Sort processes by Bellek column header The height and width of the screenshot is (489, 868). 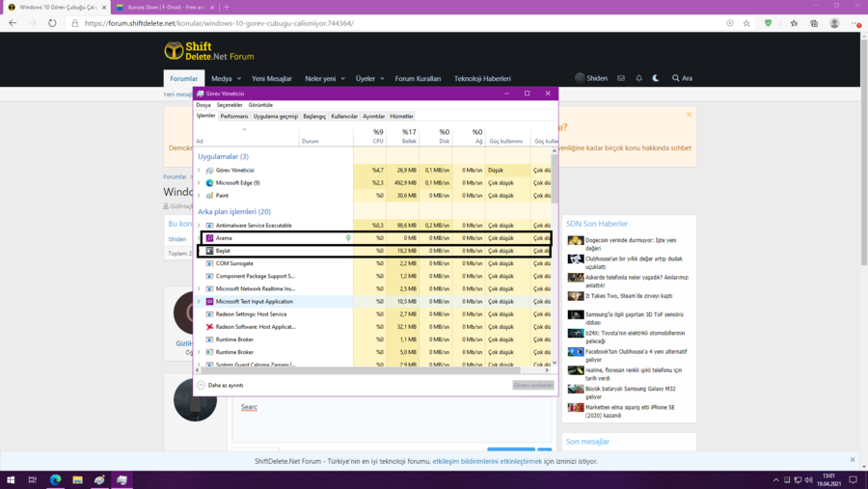(402, 136)
